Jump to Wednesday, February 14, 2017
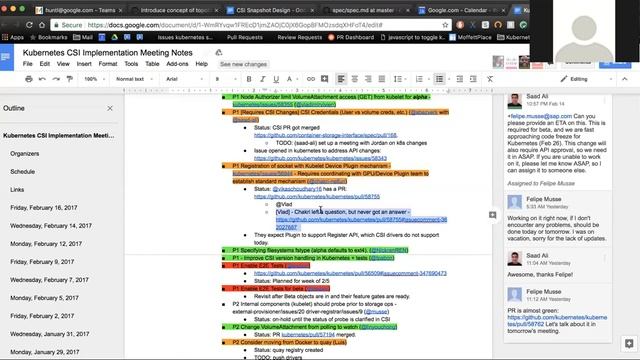The height and width of the screenshot is (360, 640). (51, 225)
